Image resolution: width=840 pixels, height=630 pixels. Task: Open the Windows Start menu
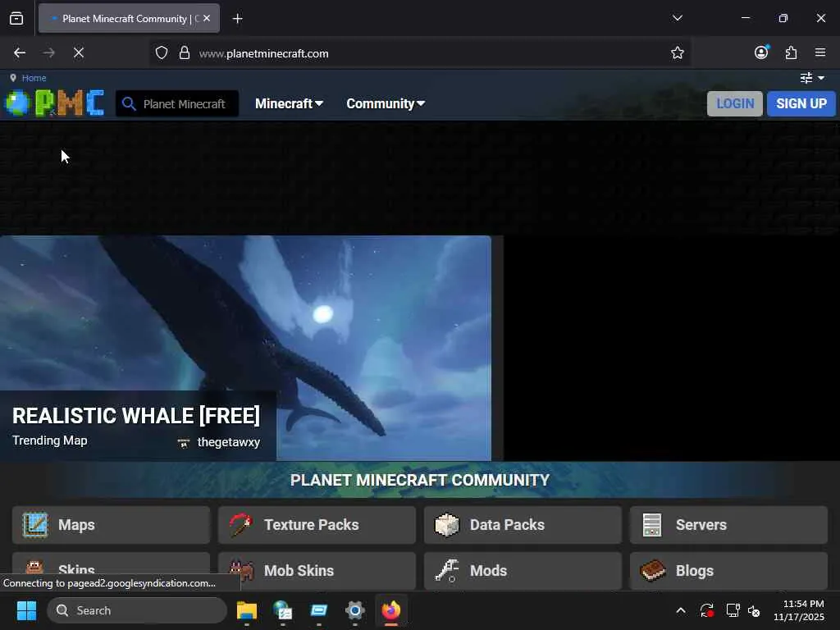(x=26, y=610)
